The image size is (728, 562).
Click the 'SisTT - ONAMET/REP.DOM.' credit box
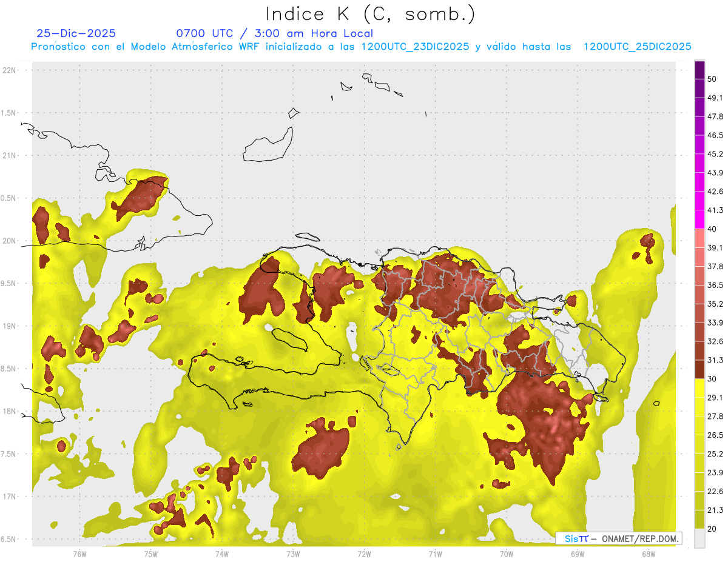point(618,538)
